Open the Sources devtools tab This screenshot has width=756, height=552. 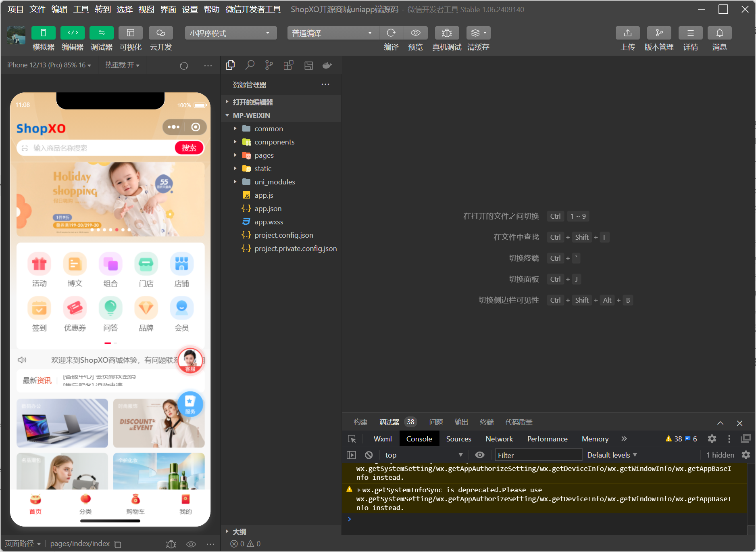click(458, 439)
